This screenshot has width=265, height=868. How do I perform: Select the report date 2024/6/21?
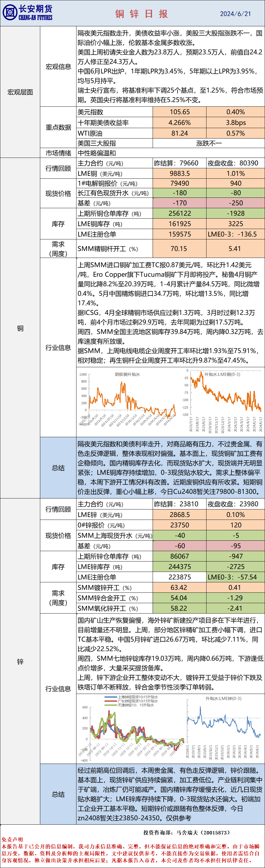click(x=235, y=14)
